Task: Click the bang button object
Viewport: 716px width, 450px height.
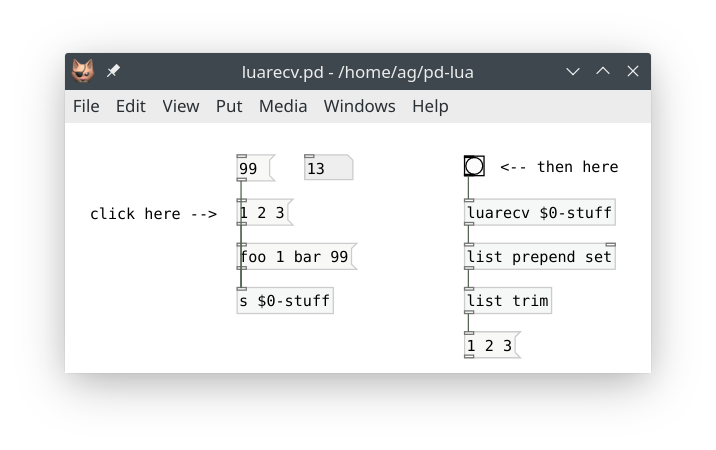Action: coord(474,166)
